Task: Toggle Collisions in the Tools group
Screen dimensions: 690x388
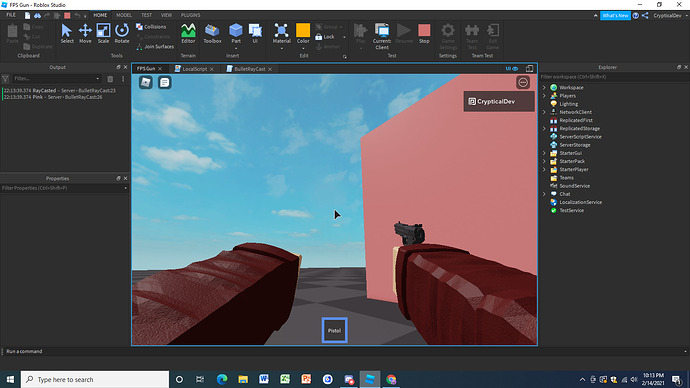Action: coord(151,27)
